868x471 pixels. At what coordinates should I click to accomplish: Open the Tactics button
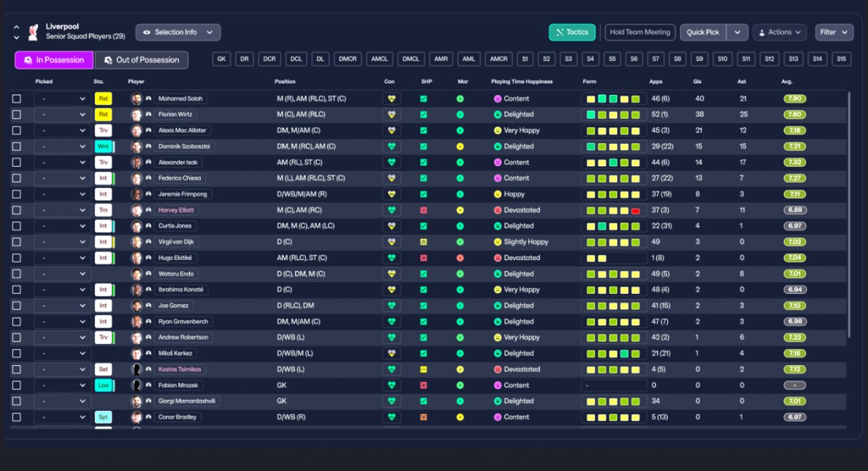tap(572, 32)
